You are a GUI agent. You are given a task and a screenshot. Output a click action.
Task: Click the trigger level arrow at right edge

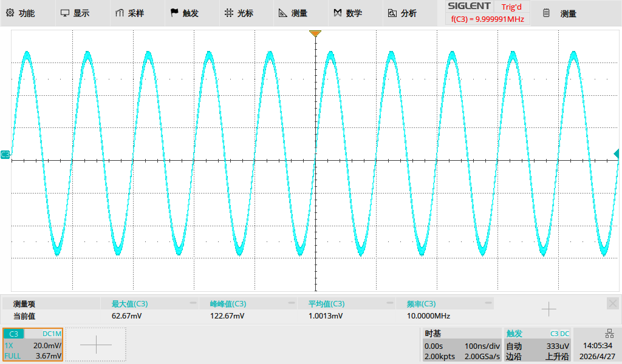(616, 153)
